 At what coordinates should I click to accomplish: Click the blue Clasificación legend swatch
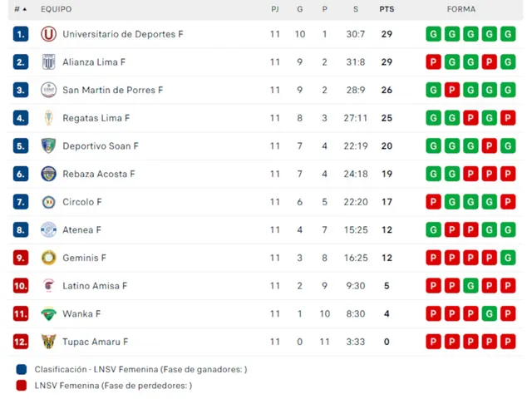21,369
